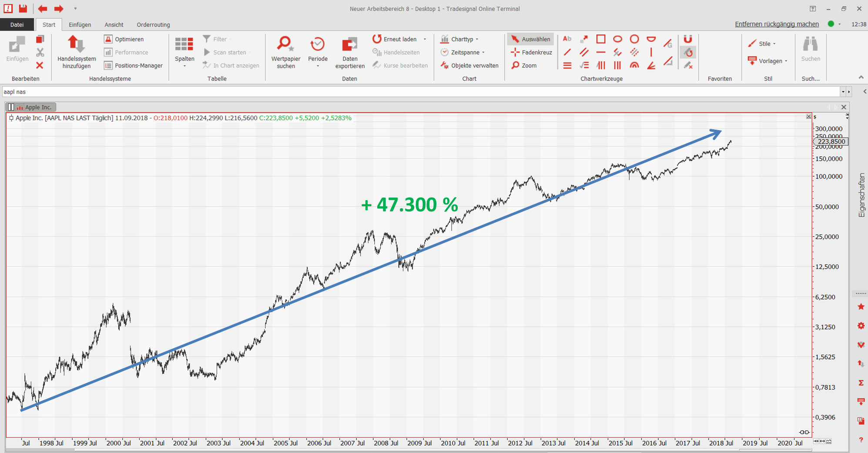Choose the ellipse drawing tool
The height and width of the screenshot is (453, 868).
point(617,39)
